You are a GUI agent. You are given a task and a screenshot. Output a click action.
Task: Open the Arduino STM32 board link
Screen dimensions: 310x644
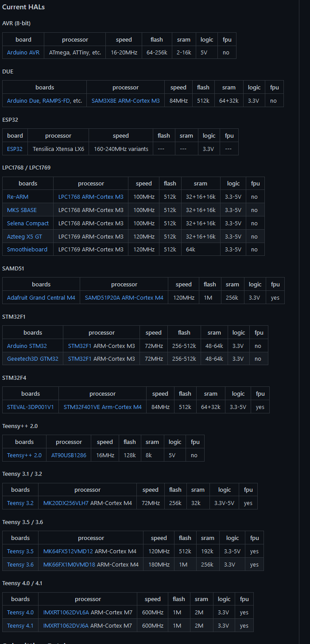pos(27,346)
